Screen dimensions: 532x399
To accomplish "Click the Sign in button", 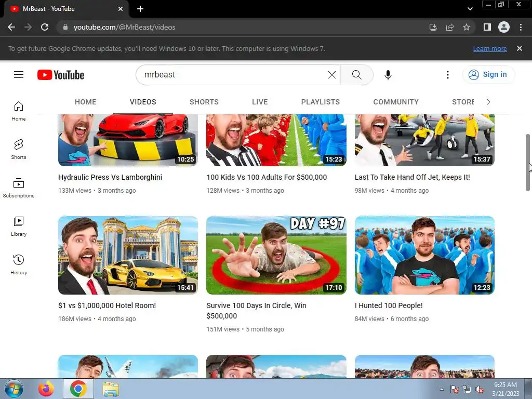I will coord(488,75).
